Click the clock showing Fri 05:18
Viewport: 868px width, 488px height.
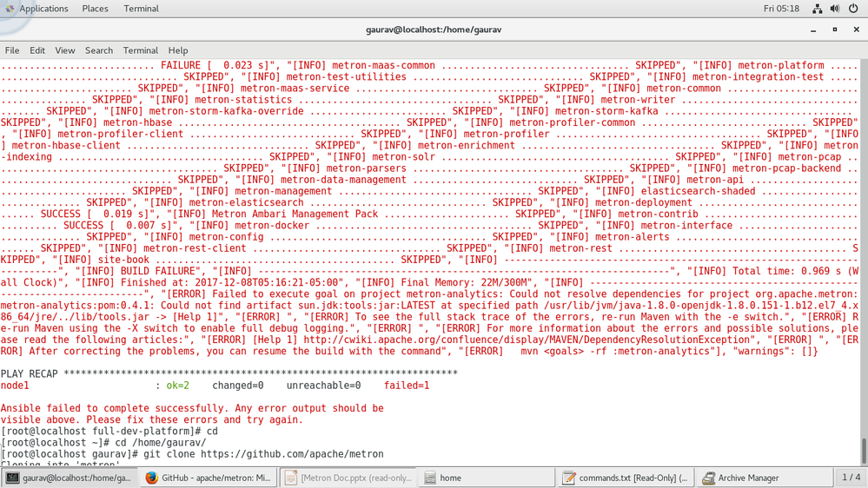[x=781, y=9]
